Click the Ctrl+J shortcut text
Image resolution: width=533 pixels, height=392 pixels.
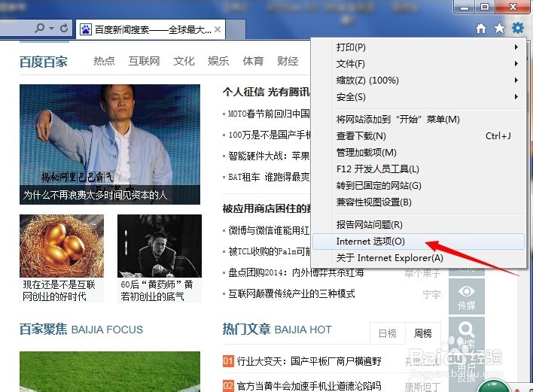point(498,136)
